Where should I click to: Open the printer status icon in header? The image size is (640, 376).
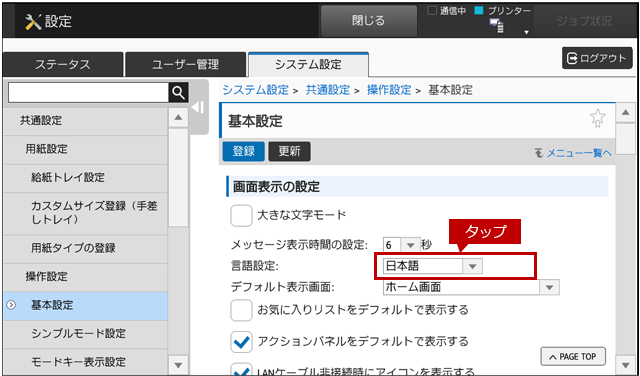pyautogui.click(x=497, y=26)
